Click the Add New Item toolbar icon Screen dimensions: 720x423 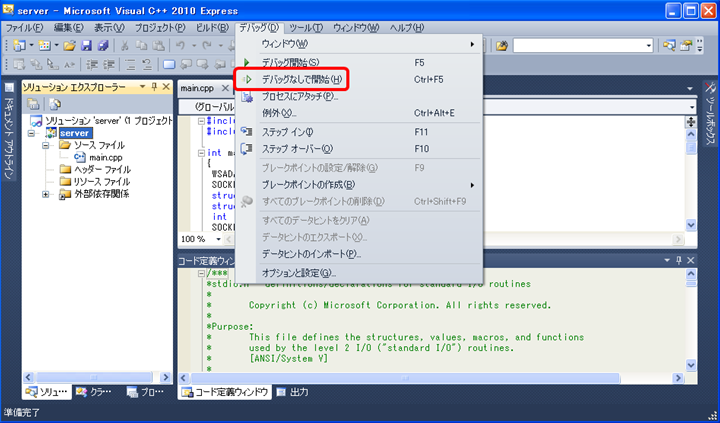[x=45, y=45]
